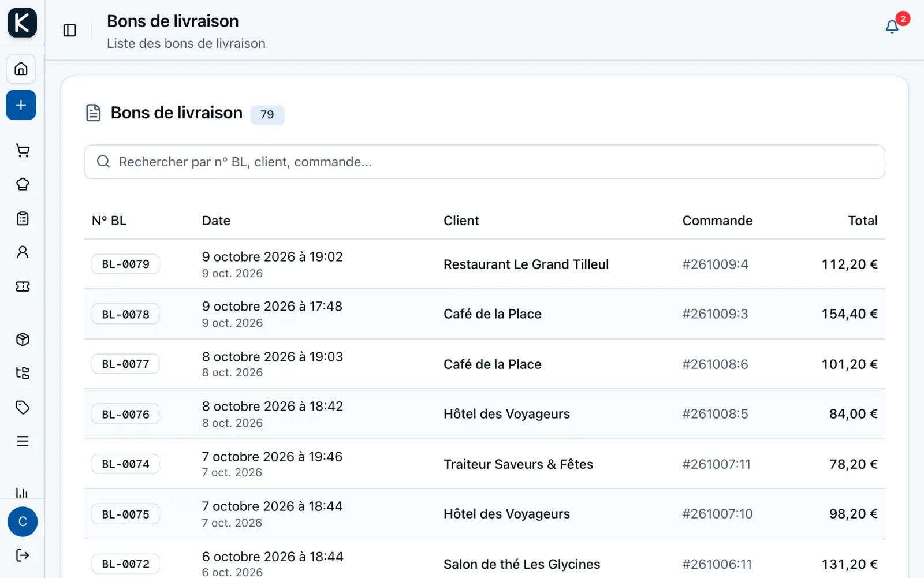Open the category tree icon in sidebar

tap(23, 373)
